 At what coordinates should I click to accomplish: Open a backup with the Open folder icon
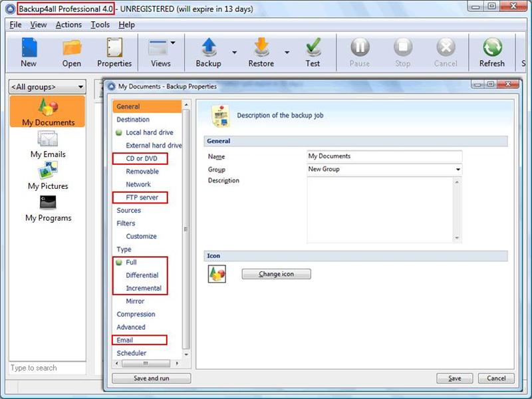tap(72, 47)
